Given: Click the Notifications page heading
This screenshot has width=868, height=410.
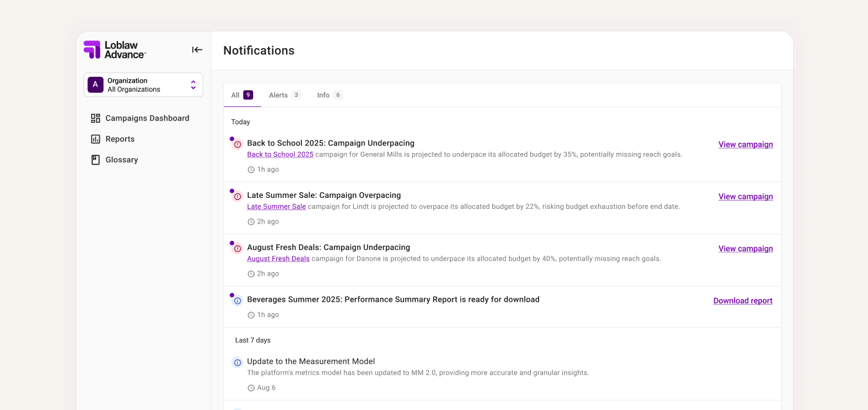Looking at the screenshot, I should pyautogui.click(x=259, y=51).
